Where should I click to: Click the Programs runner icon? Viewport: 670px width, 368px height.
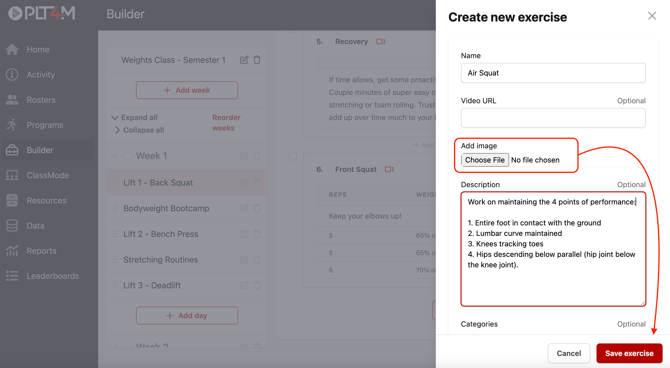coord(12,125)
